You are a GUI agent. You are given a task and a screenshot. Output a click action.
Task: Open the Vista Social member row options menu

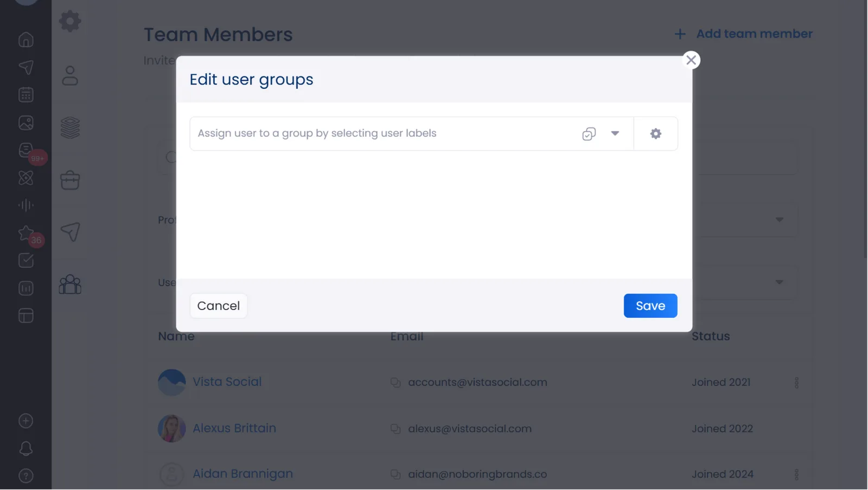(796, 383)
